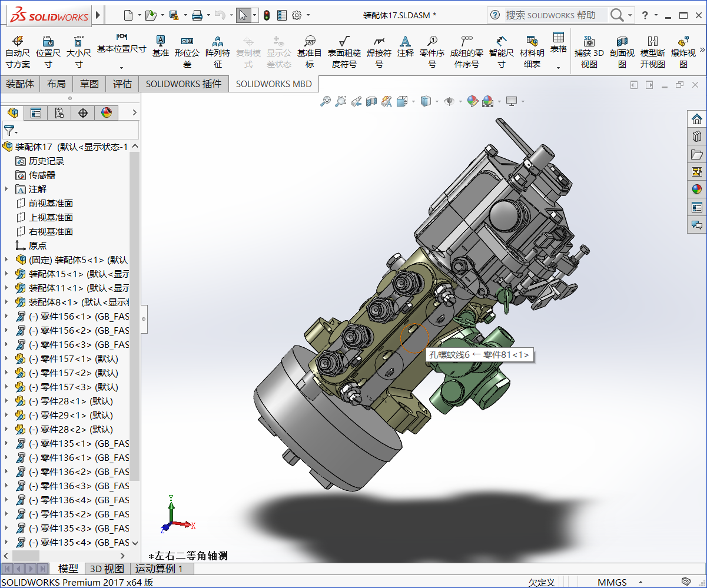Select 上视基准面 in the tree
The image size is (707, 588).
coord(51,217)
